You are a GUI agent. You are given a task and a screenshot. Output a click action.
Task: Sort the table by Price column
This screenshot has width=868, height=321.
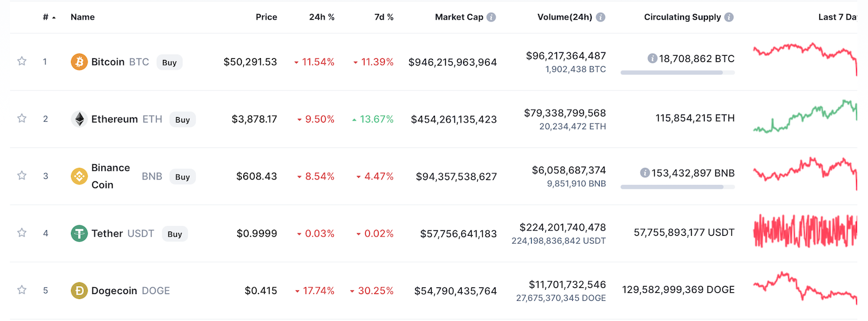tap(266, 17)
